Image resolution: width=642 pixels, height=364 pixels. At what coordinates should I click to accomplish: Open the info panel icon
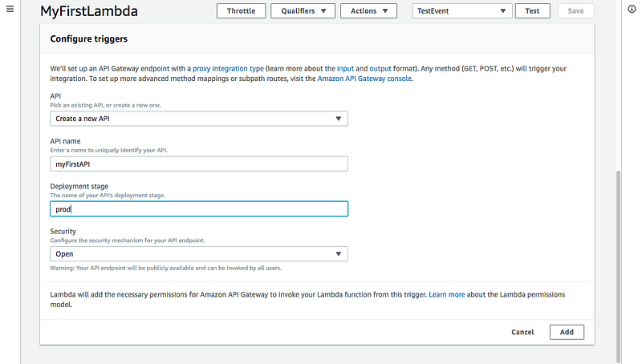(632, 9)
